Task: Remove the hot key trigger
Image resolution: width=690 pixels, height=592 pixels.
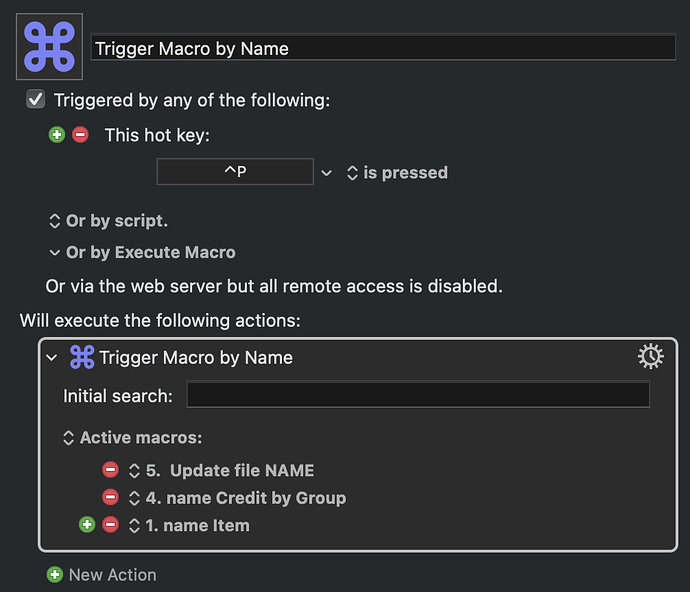Action: (81, 135)
